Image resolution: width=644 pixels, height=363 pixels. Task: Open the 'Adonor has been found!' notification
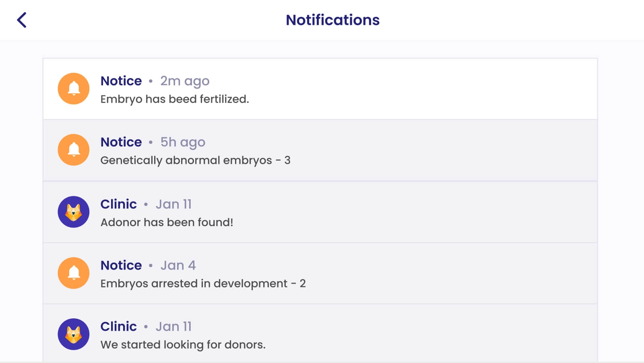coord(167,222)
